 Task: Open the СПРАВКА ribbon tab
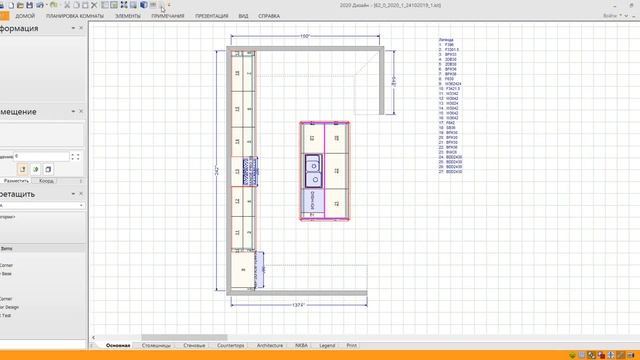269,16
